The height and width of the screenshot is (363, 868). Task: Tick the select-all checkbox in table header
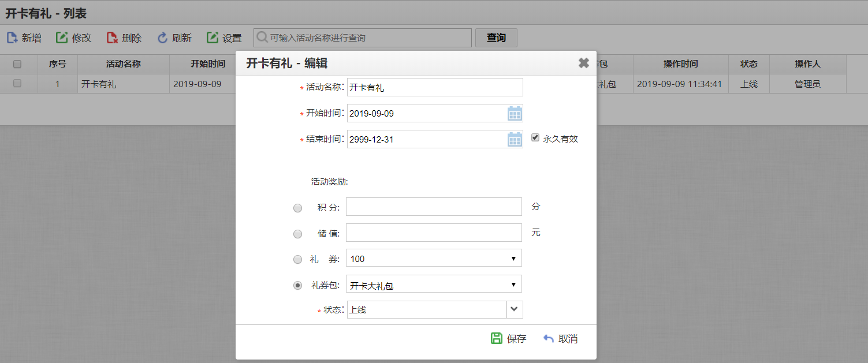pos(17,64)
